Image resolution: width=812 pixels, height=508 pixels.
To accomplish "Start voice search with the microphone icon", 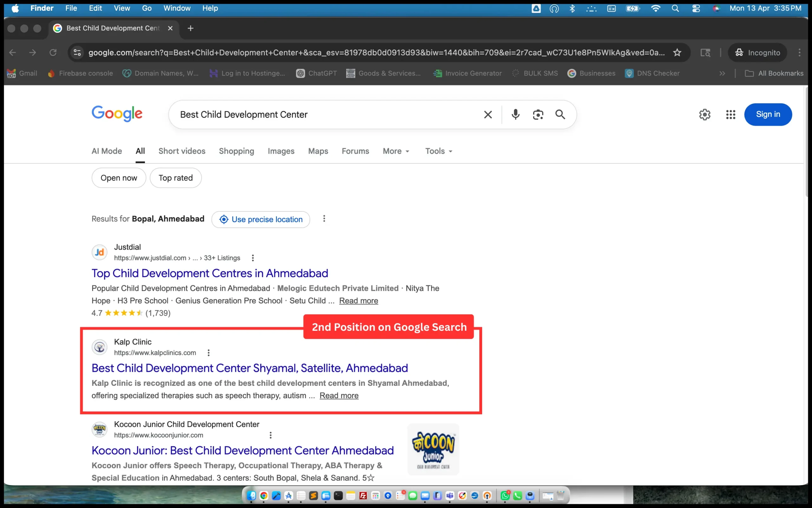I will [515, 115].
